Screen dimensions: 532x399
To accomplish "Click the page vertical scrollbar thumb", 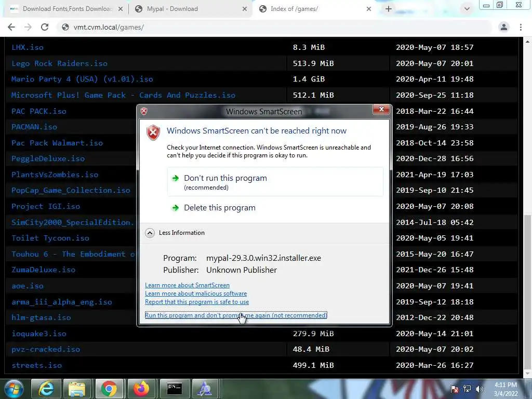I will pyautogui.click(x=528, y=291).
